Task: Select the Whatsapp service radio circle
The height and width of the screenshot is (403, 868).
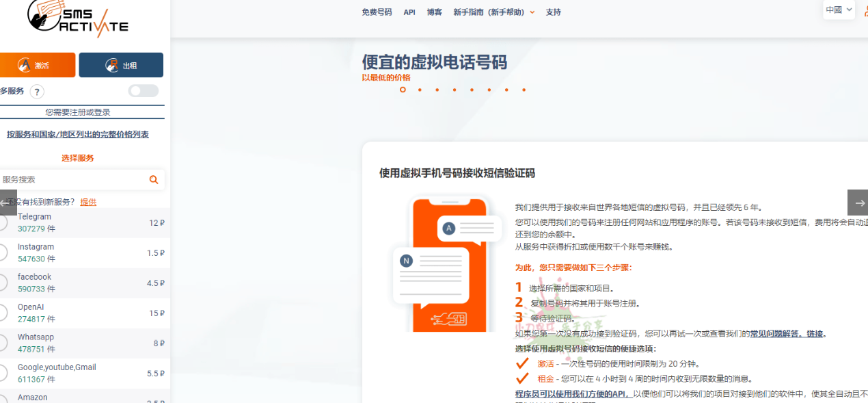Action: click(2, 343)
